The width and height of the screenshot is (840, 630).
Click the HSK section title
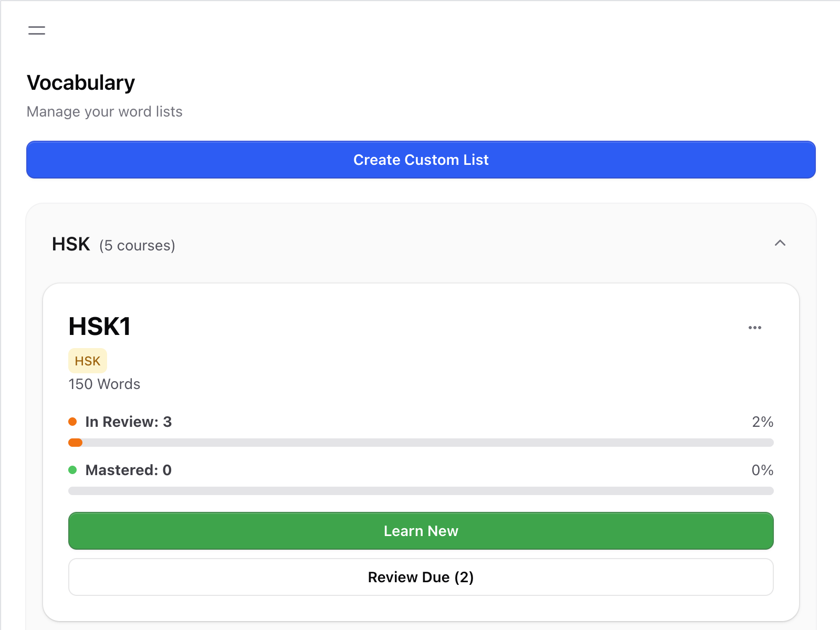pos(71,245)
